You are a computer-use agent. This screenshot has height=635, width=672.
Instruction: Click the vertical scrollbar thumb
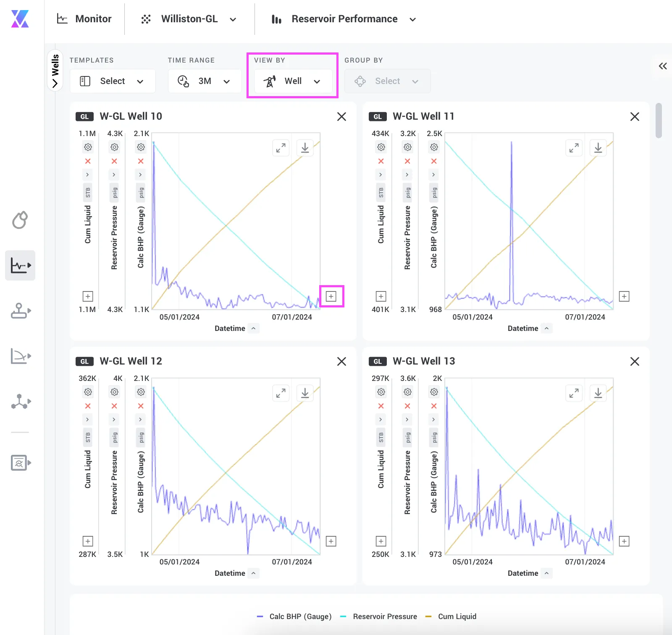point(659,121)
